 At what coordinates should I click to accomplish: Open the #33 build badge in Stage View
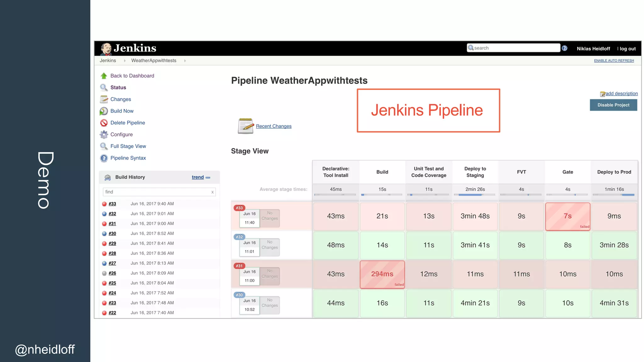coord(240,208)
